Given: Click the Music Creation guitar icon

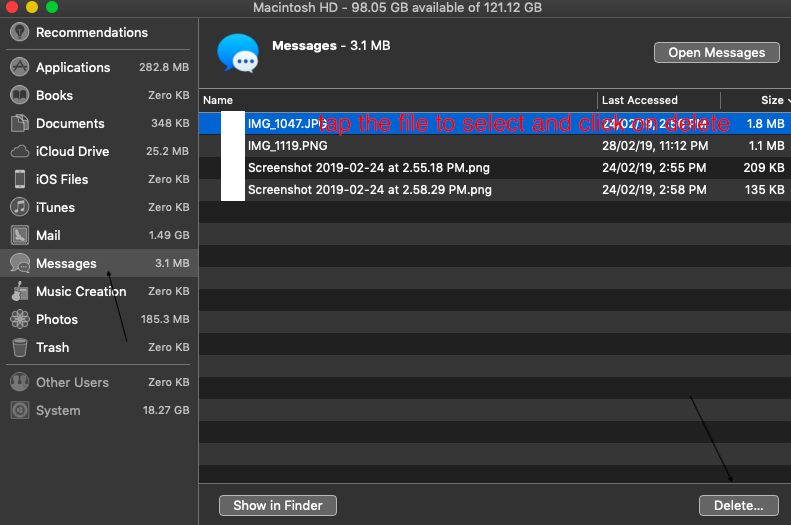Looking at the screenshot, I should pyautogui.click(x=19, y=291).
